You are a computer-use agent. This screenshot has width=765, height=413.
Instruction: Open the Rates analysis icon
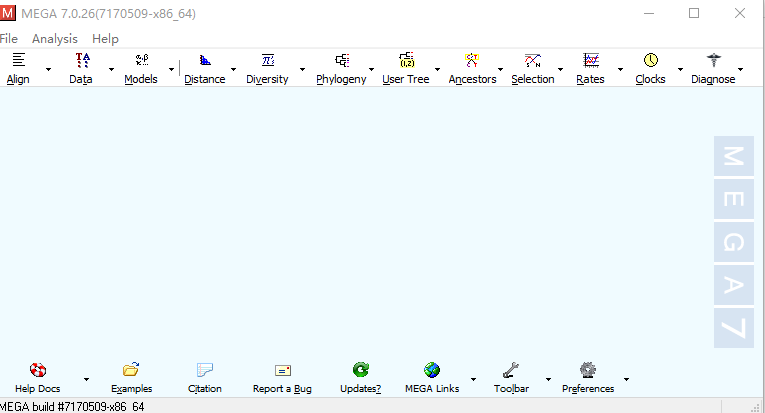coord(591,60)
